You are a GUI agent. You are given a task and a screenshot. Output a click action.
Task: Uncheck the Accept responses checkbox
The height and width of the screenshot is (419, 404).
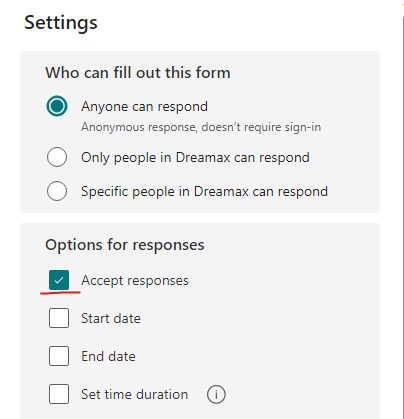coord(59,280)
